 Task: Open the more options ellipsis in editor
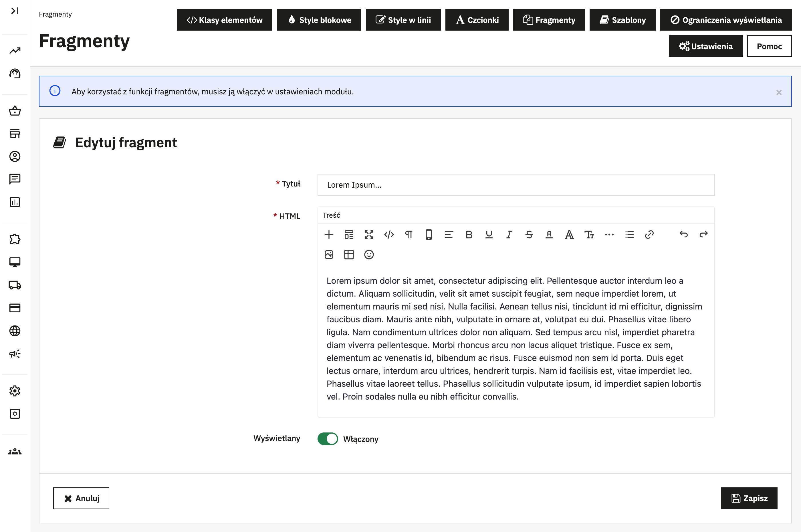click(x=609, y=235)
